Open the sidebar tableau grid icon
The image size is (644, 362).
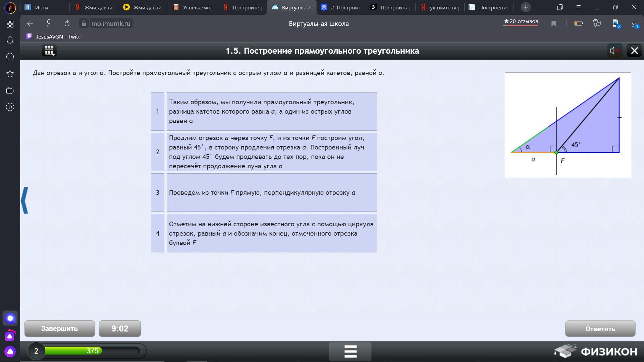click(10, 24)
